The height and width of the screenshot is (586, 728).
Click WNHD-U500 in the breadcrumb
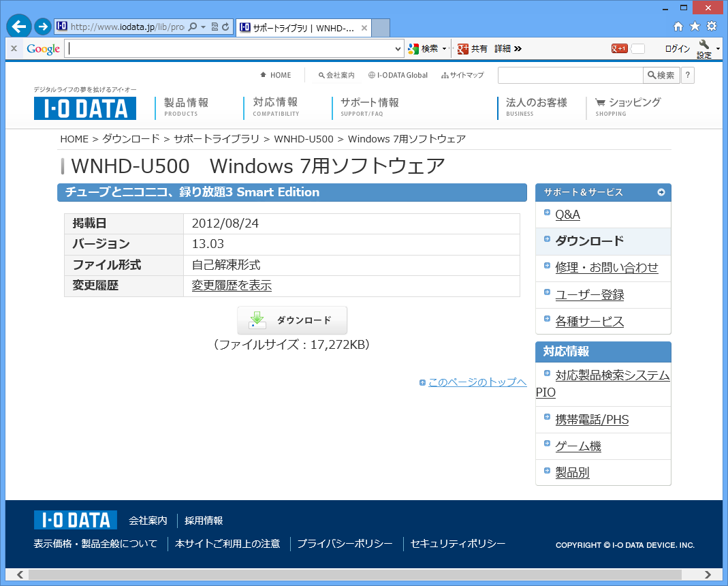coord(304,139)
